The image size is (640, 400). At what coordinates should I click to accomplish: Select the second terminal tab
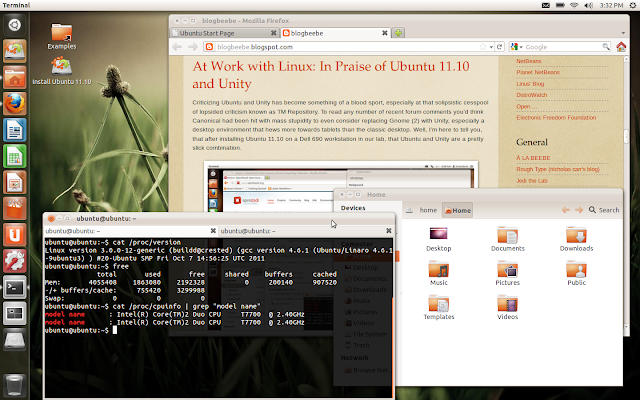tap(306, 231)
